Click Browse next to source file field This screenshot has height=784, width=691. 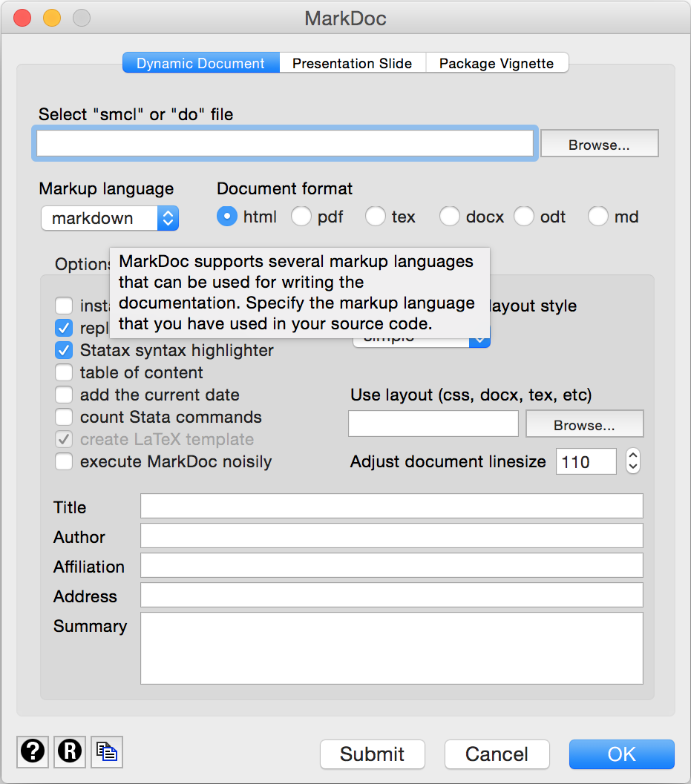(600, 144)
